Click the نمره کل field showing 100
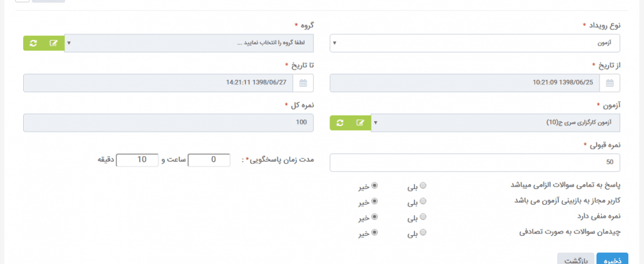Image resolution: width=644 pixels, height=264 pixels. point(168,123)
